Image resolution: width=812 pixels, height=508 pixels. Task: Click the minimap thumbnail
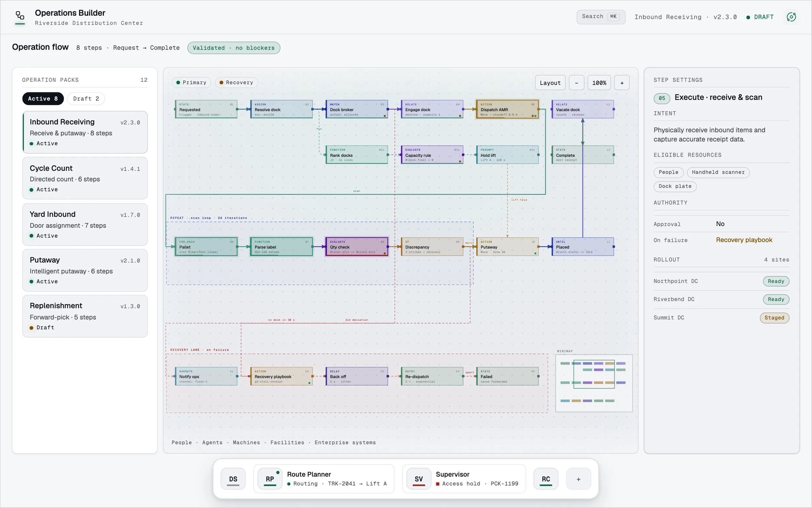(594, 383)
